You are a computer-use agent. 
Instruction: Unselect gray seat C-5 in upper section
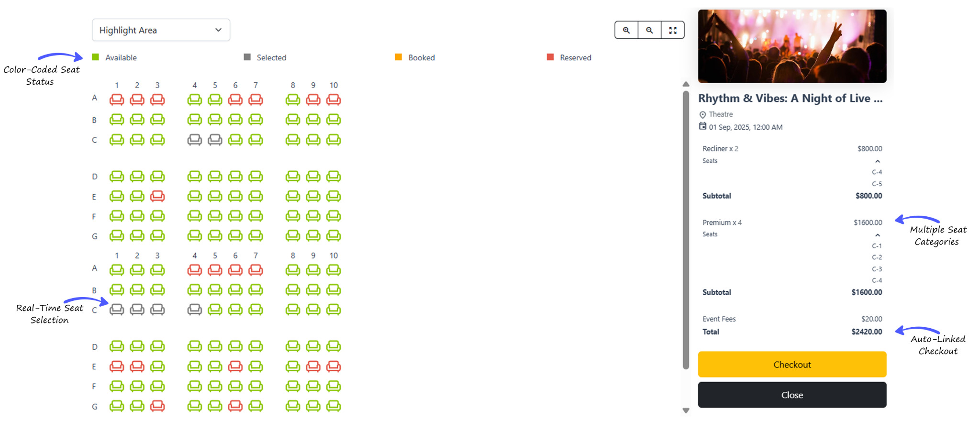[215, 140]
